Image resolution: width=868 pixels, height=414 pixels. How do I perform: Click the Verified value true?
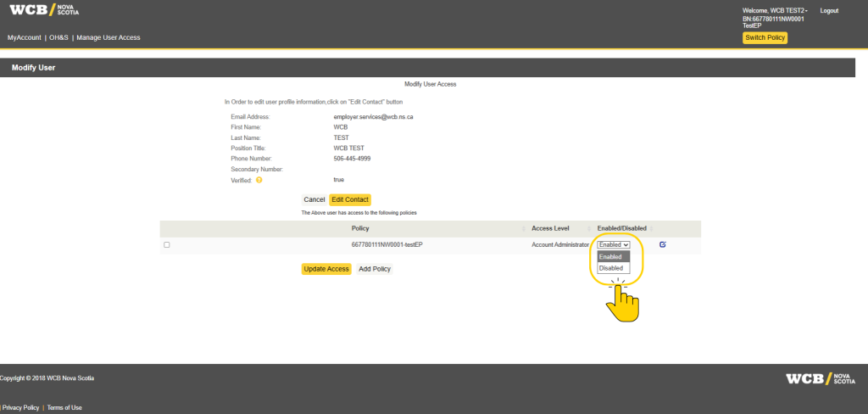pos(339,180)
